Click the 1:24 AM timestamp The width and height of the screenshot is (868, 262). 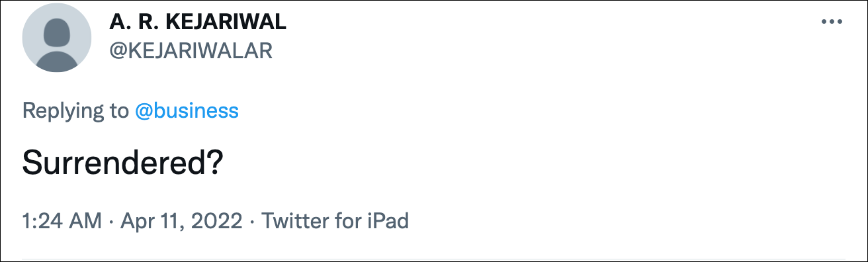(62, 220)
